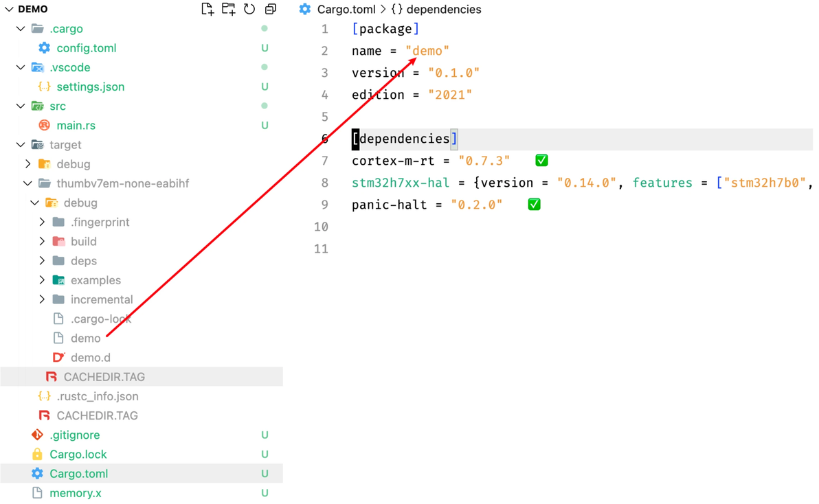Click the git icon beside .gitignore
The height and width of the screenshot is (504, 819).
37,435
